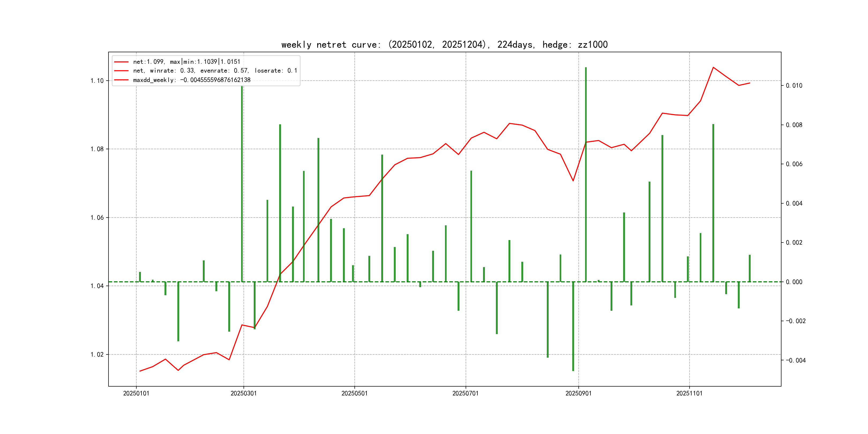Click the red line beside net:1.099 legend entry
Screen dimensions: 868x434
pos(121,62)
